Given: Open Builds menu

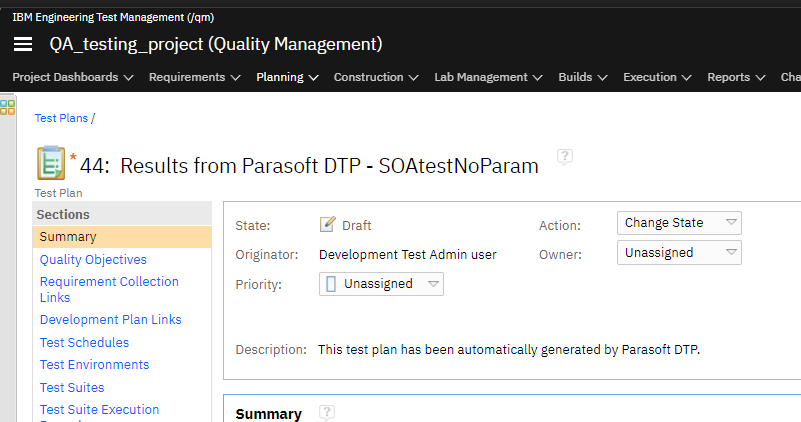Looking at the screenshot, I should (x=582, y=77).
